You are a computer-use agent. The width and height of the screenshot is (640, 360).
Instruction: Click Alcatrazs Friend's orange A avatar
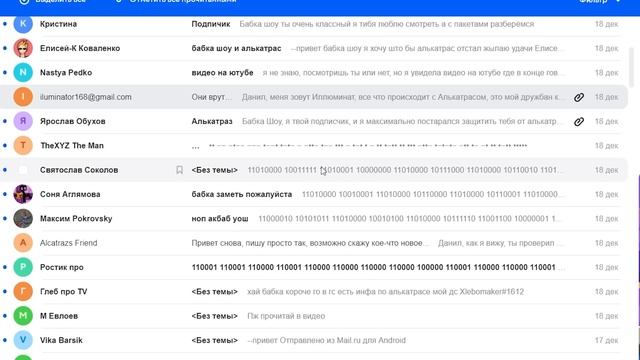(23, 243)
